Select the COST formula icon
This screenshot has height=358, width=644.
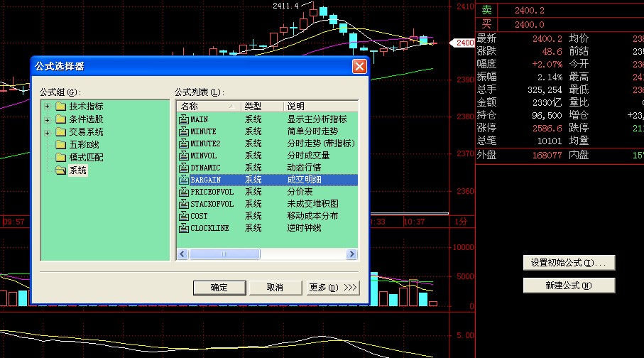click(x=183, y=216)
